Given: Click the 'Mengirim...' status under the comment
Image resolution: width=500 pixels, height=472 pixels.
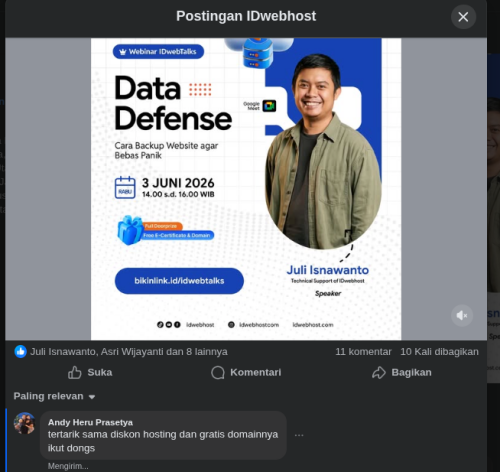Looking at the screenshot, I should point(68,466).
